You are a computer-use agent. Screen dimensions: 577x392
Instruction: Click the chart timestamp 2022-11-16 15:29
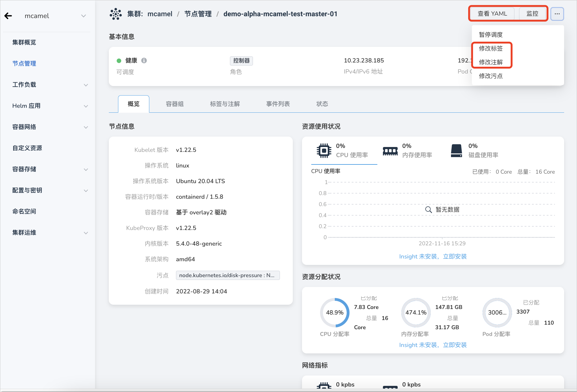coord(442,243)
